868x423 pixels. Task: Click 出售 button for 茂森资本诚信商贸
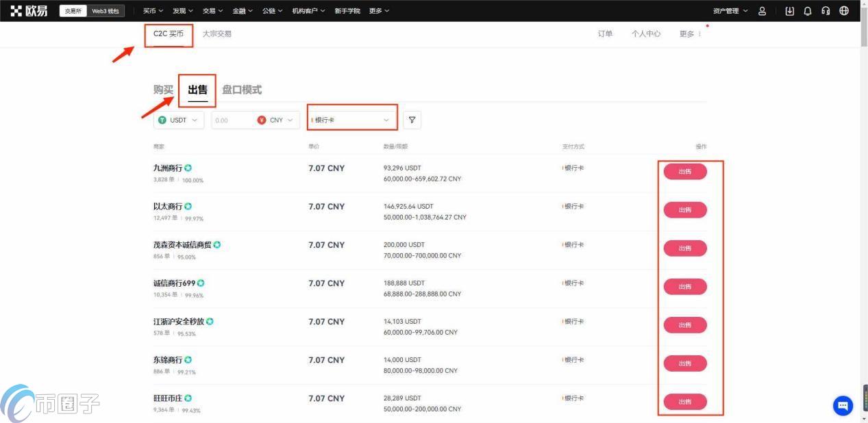click(685, 248)
